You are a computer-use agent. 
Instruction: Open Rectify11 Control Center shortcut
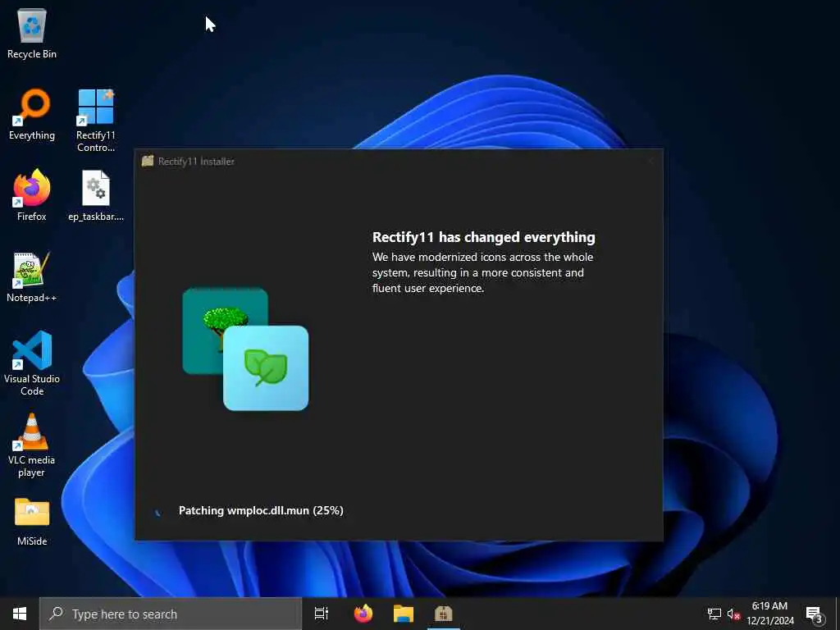(x=96, y=121)
